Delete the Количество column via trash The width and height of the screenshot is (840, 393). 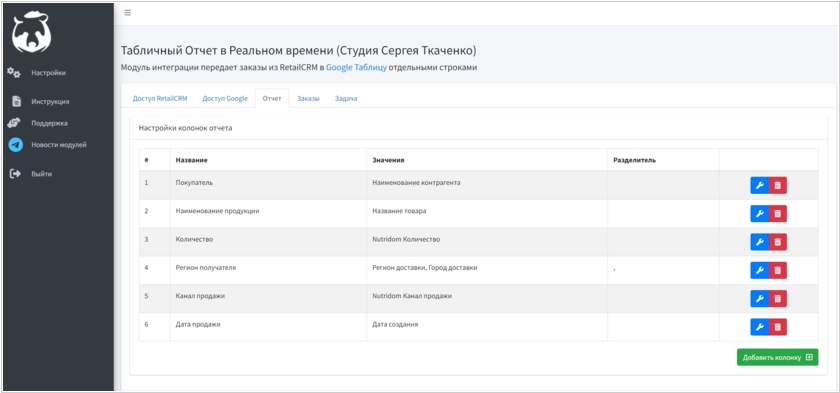coord(778,242)
